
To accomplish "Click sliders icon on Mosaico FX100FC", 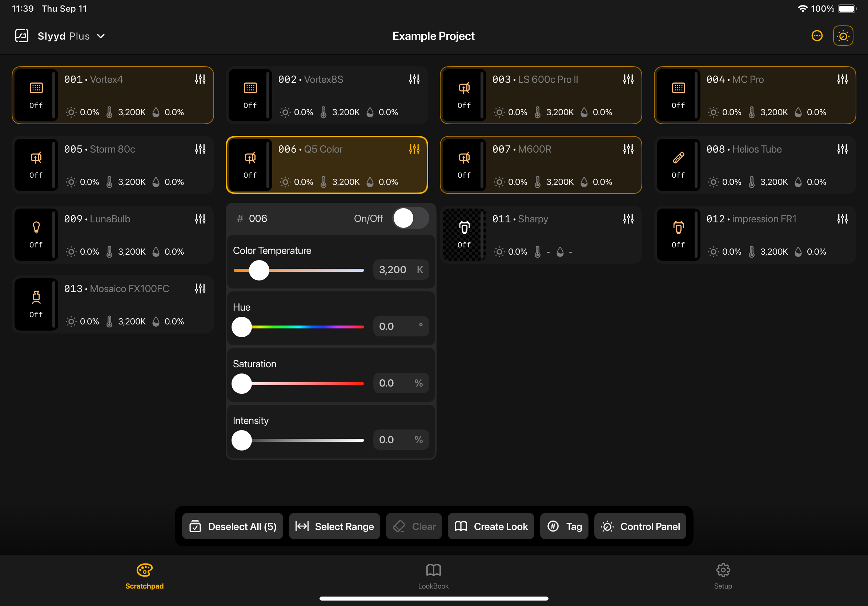I will 200,288.
